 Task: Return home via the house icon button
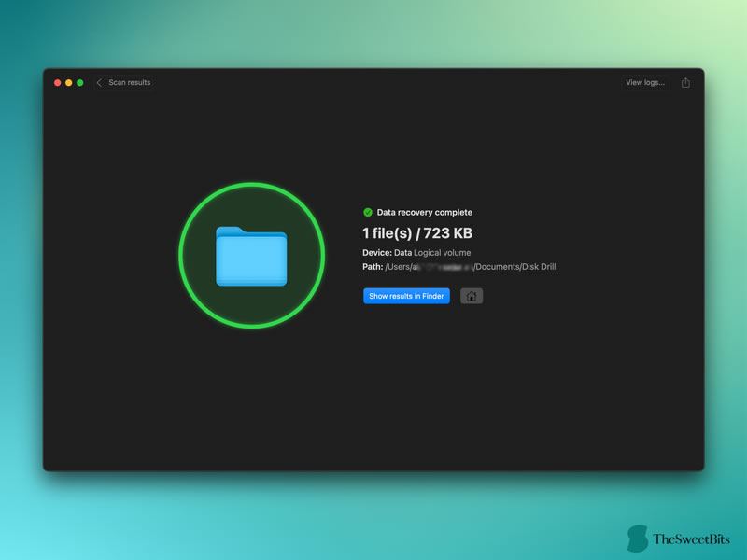472,296
